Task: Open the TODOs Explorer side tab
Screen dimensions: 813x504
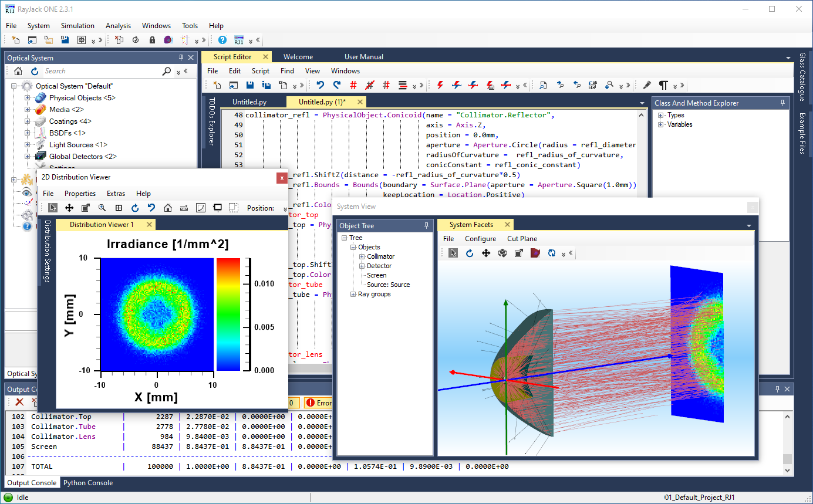Action: click(212, 121)
